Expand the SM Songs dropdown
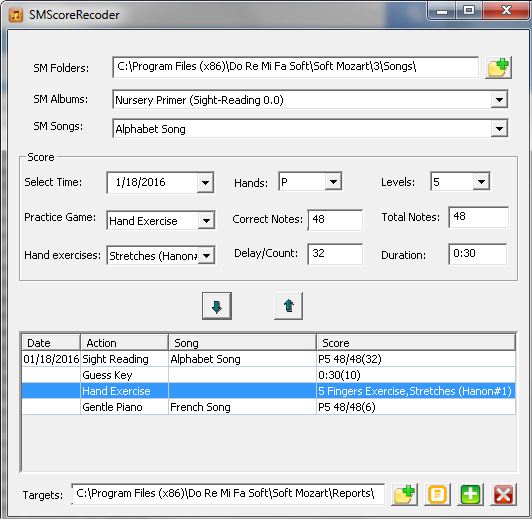 tap(499, 129)
